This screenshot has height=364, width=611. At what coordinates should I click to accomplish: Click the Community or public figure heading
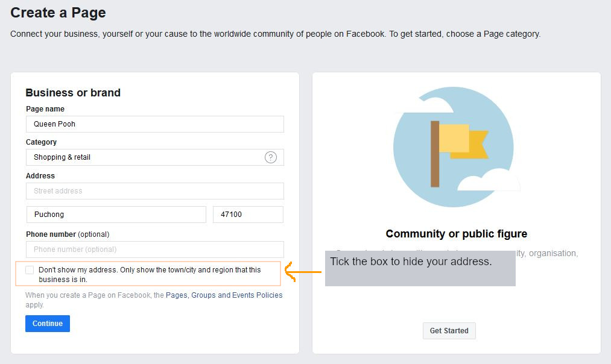[x=457, y=234]
